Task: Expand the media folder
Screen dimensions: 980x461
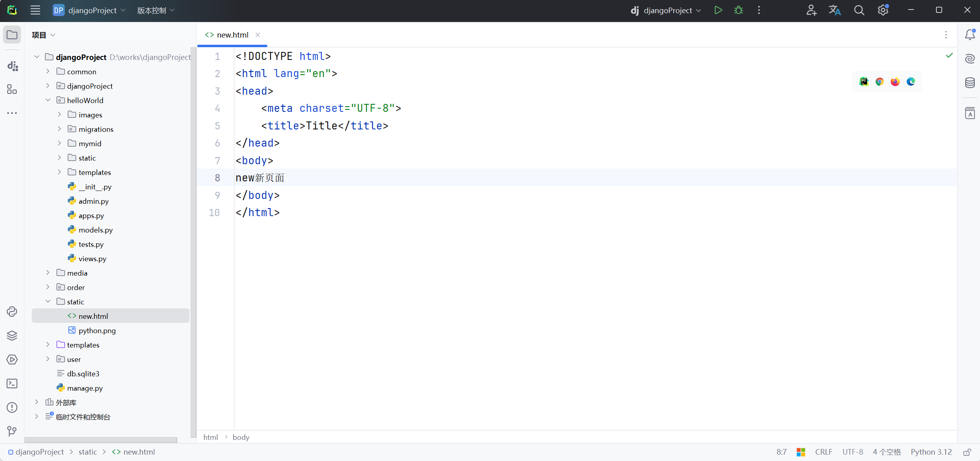Action: pyautogui.click(x=48, y=273)
